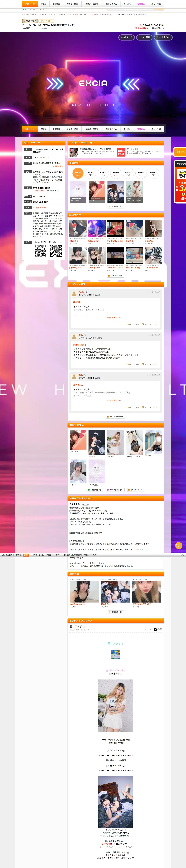Click the orange ページトップ round button
This screenshot has height=868, width=186.
[x=179, y=545]
